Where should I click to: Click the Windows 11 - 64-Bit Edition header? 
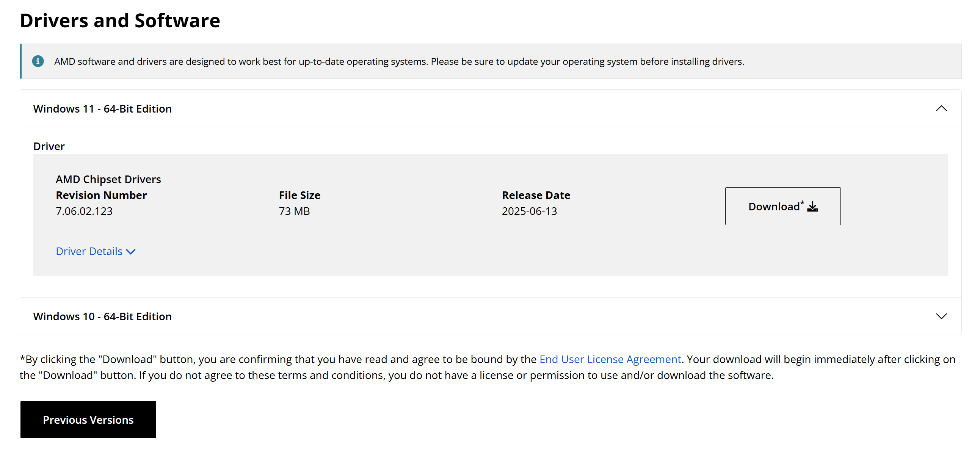pos(102,109)
